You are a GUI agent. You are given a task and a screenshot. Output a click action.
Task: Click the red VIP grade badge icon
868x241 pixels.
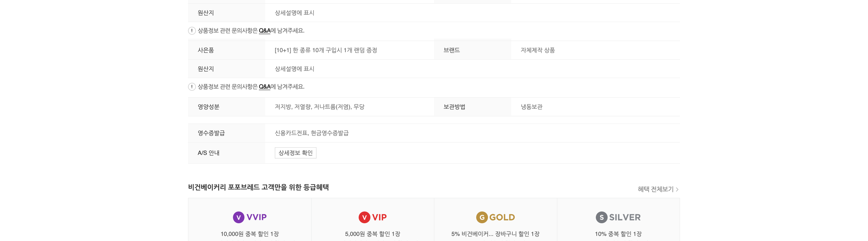[364, 217]
